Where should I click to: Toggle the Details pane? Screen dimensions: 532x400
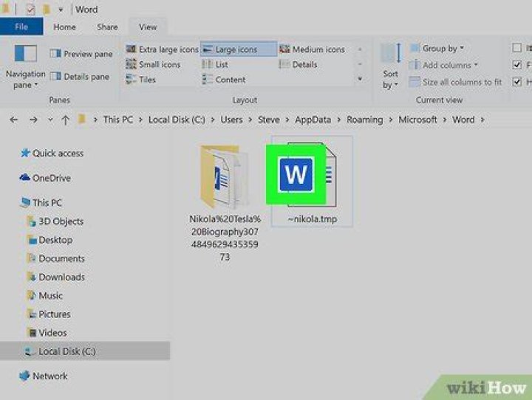(81, 77)
